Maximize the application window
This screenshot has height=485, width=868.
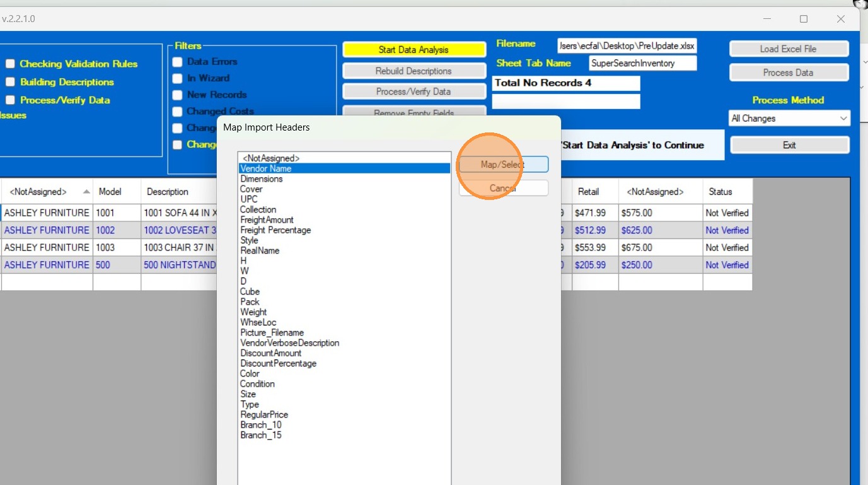coord(804,19)
